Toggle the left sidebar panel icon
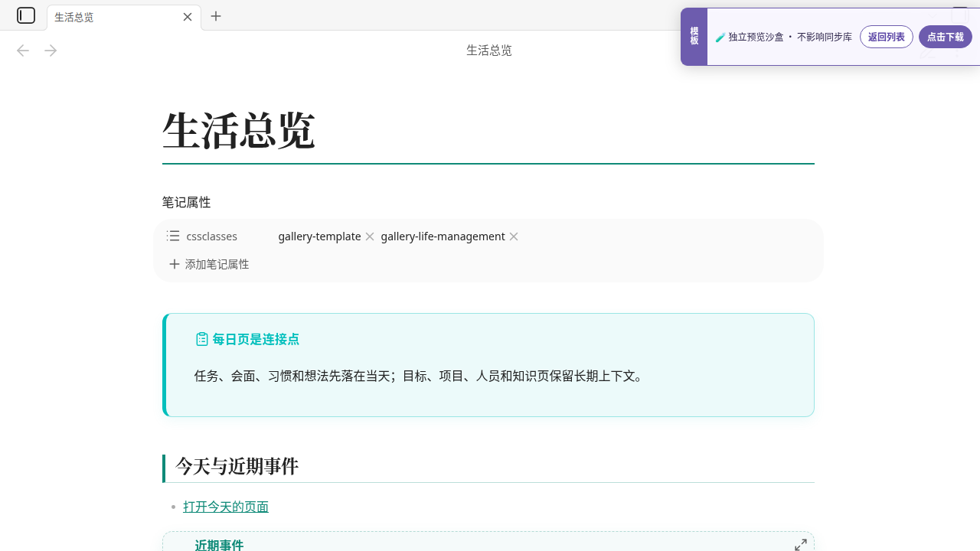980x551 pixels. coord(26,15)
